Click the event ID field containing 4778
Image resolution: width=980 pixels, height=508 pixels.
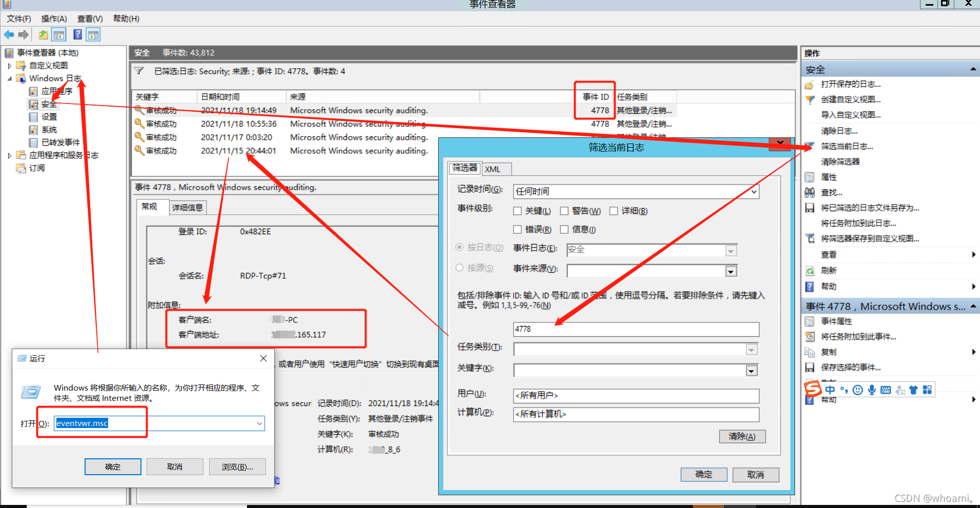coord(636,329)
